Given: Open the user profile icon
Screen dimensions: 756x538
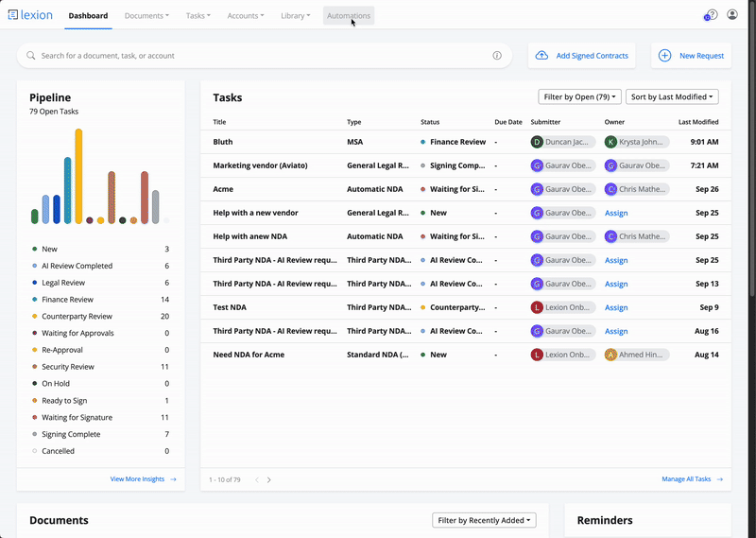Looking at the screenshot, I should point(731,14).
